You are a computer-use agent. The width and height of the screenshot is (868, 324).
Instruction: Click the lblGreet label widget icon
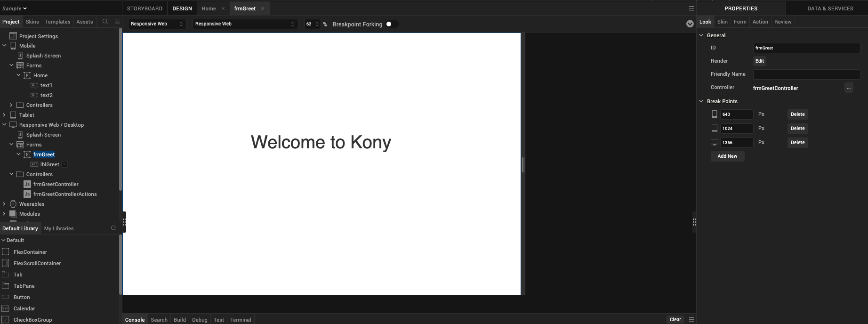point(34,164)
